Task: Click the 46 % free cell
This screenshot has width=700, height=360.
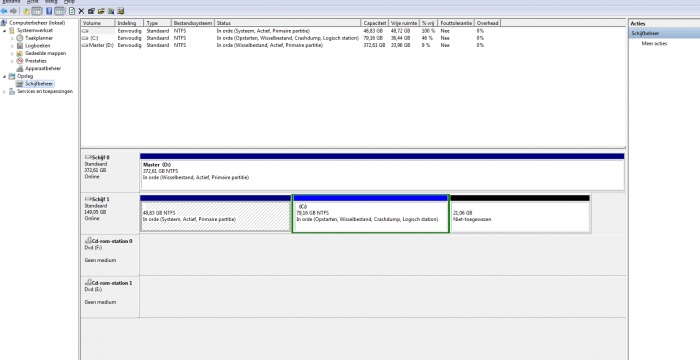Action: point(427,38)
